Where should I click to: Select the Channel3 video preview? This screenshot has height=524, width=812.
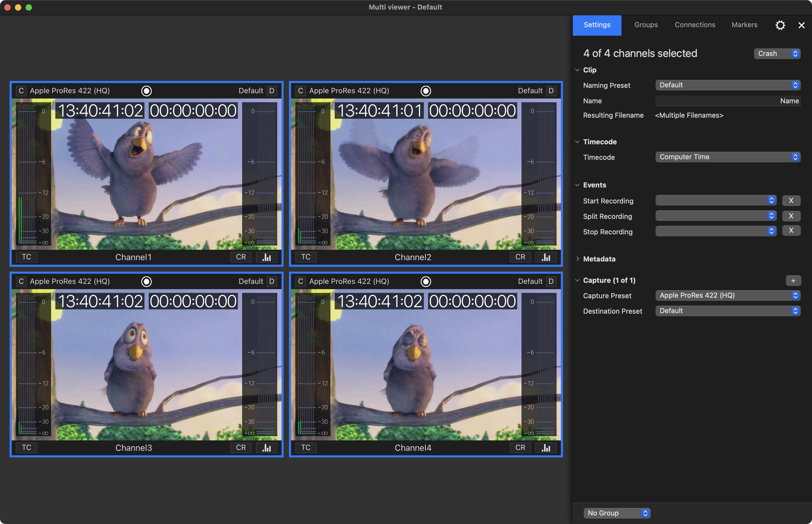point(147,365)
